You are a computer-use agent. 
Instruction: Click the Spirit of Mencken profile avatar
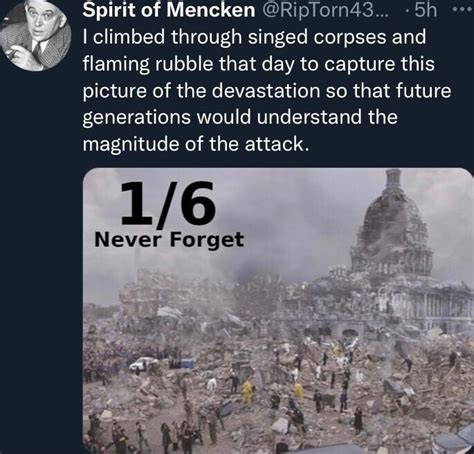(35, 35)
